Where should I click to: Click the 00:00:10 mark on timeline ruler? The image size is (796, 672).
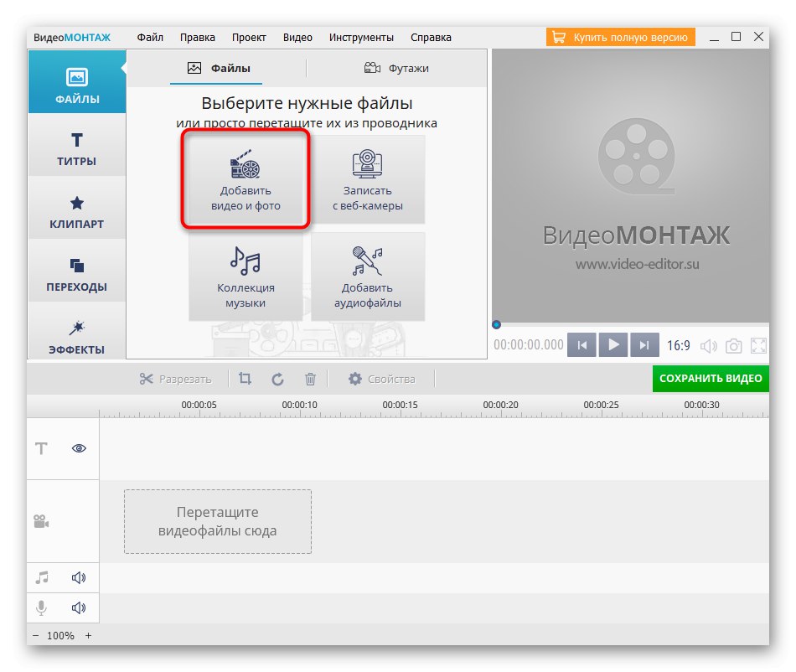[299, 405]
